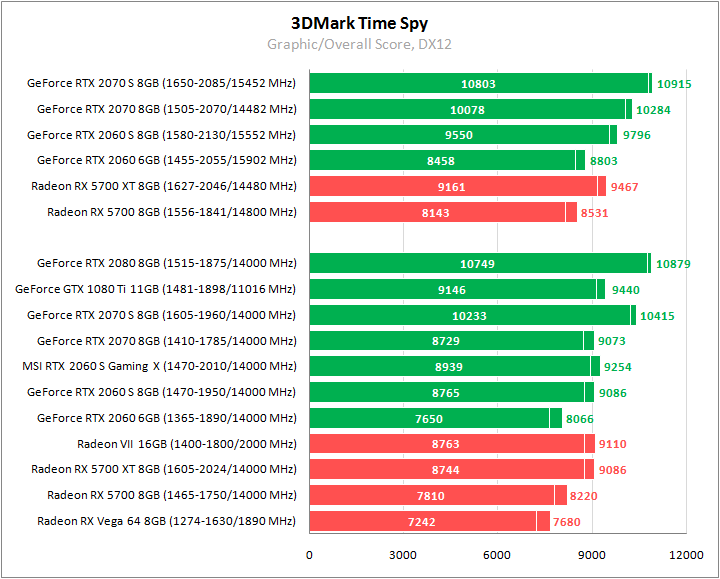Select the green bar labeled 10078
Screen dimensions: 720x579
point(467,109)
